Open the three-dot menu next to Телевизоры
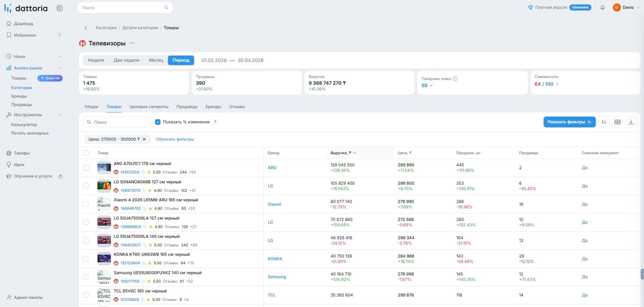 point(132,43)
